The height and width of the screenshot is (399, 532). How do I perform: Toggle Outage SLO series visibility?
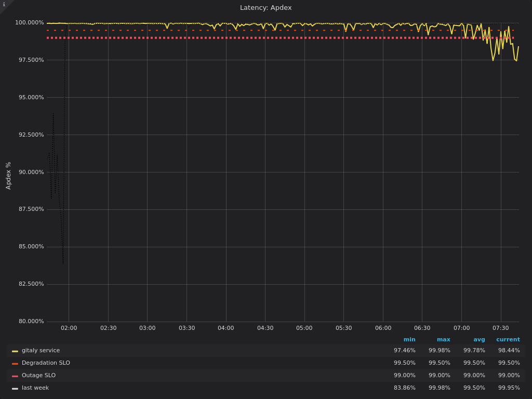click(x=38, y=376)
